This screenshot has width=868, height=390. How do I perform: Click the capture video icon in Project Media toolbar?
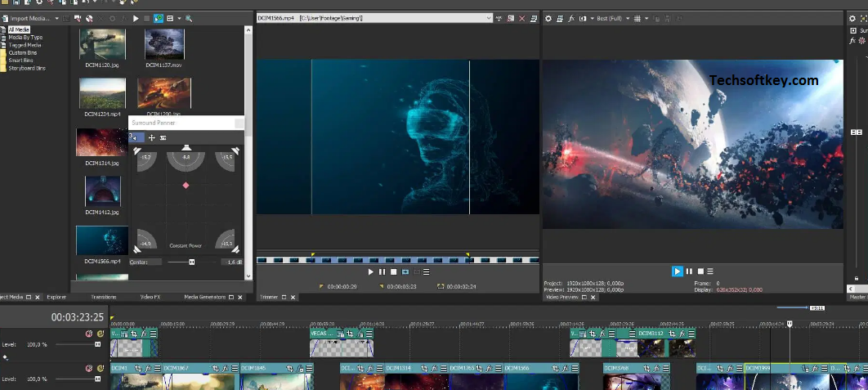pyautogui.click(x=78, y=18)
